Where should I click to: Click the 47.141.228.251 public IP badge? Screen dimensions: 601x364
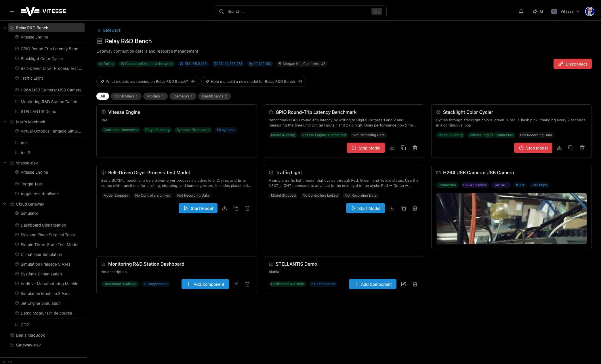228,64
